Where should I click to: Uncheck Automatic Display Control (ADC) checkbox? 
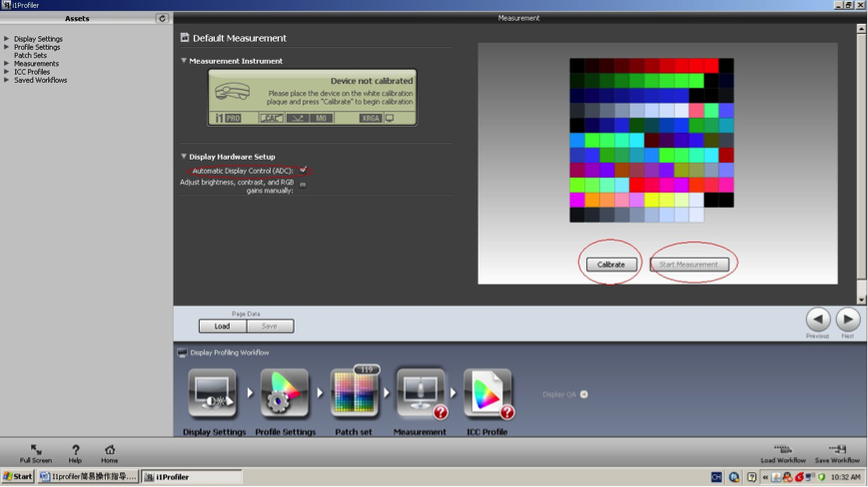pos(303,170)
